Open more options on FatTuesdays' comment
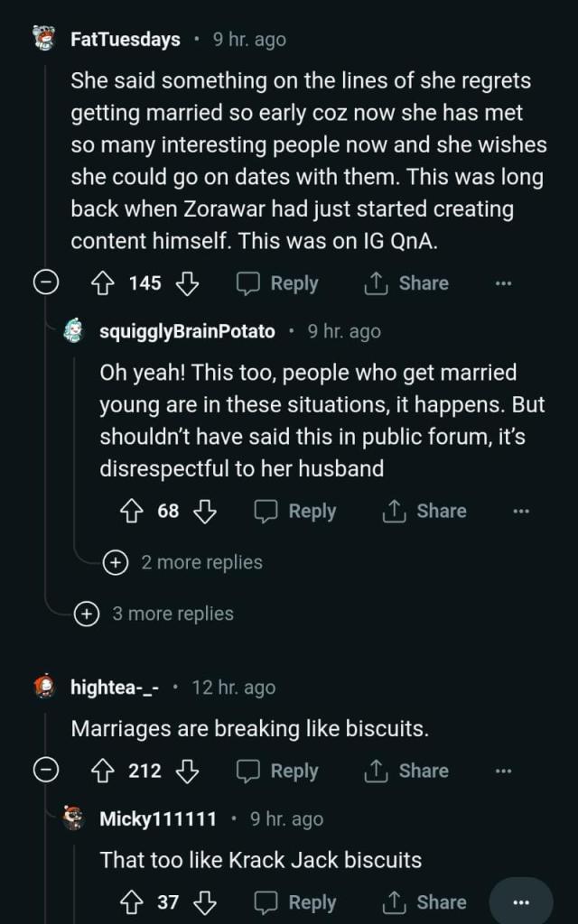The width and height of the screenshot is (578, 924). (503, 283)
